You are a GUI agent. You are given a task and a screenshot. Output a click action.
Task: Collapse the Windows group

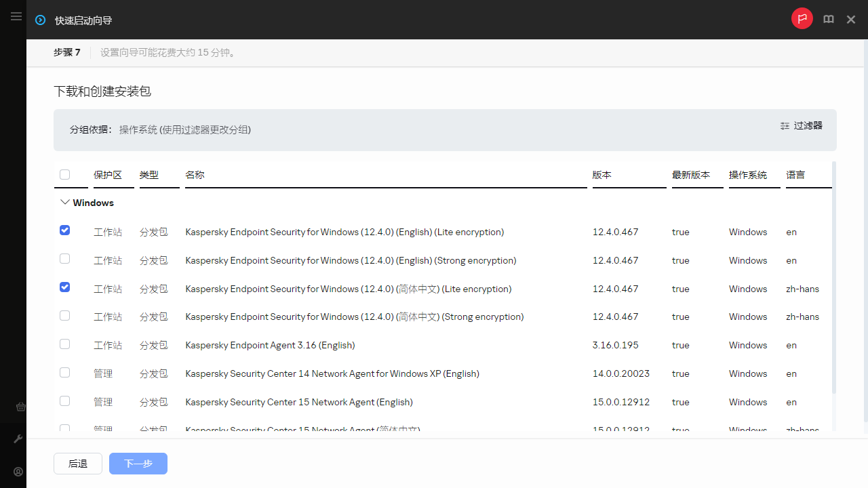tap(65, 202)
